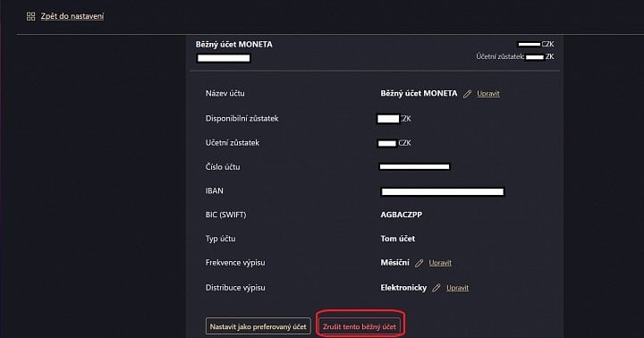The width and height of the screenshot is (644, 338).
Task: Click the Distribuce výpisu label
Action: tap(235, 288)
